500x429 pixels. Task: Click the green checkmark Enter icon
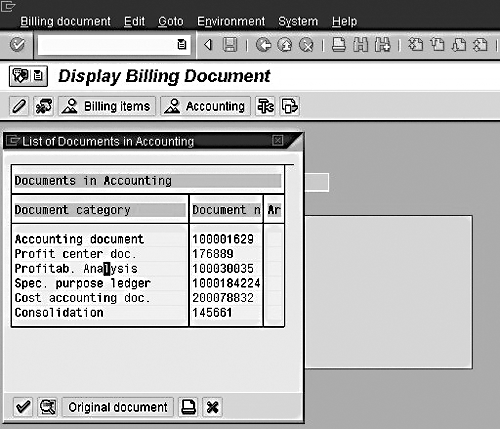(x=17, y=44)
